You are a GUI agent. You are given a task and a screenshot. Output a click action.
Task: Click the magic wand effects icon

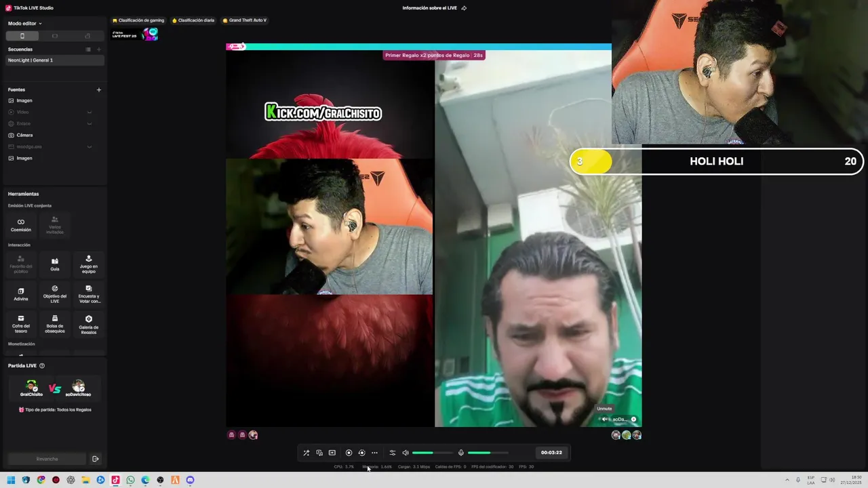306,453
